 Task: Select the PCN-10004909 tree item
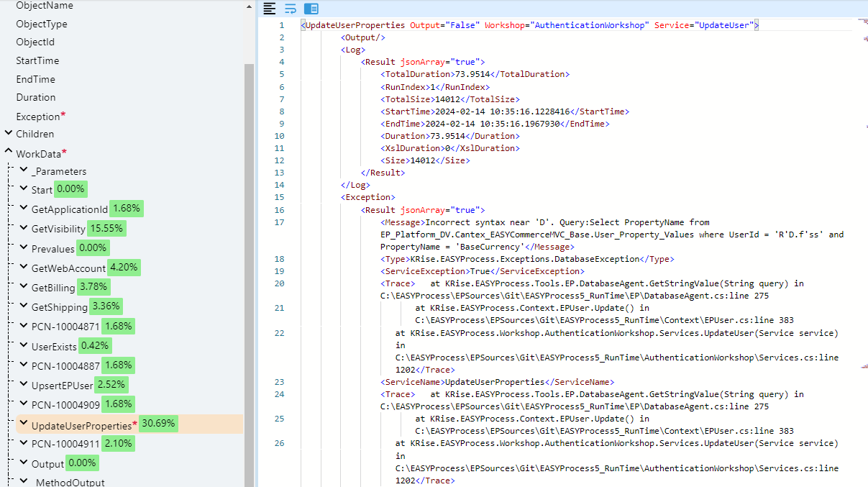(x=66, y=405)
